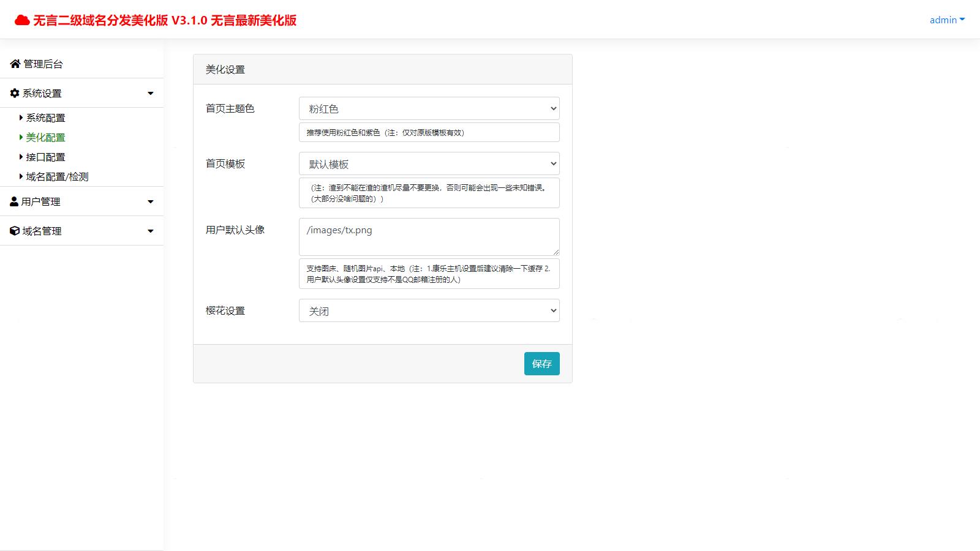Click the red cloud logo icon

(22, 19)
